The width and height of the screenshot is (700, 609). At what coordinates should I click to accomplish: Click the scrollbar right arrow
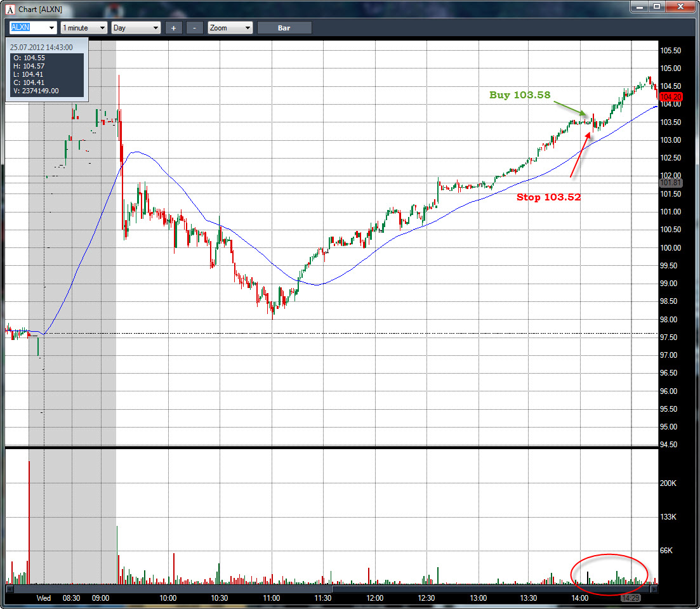(654, 589)
